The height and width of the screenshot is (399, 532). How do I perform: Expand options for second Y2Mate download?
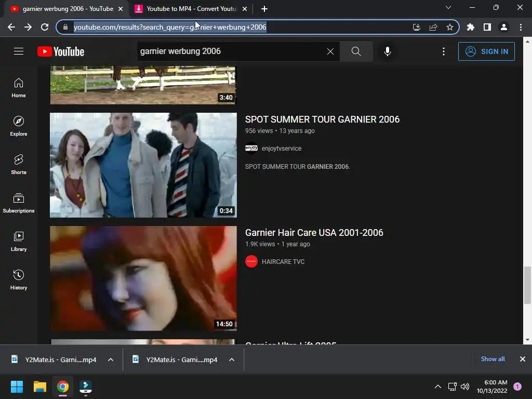(232, 360)
